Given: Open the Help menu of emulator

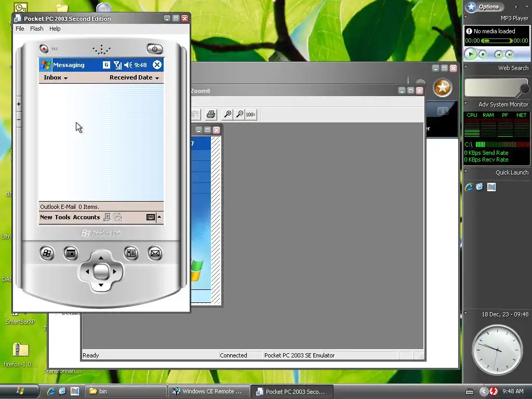Looking at the screenshot, I should [55, 29].
